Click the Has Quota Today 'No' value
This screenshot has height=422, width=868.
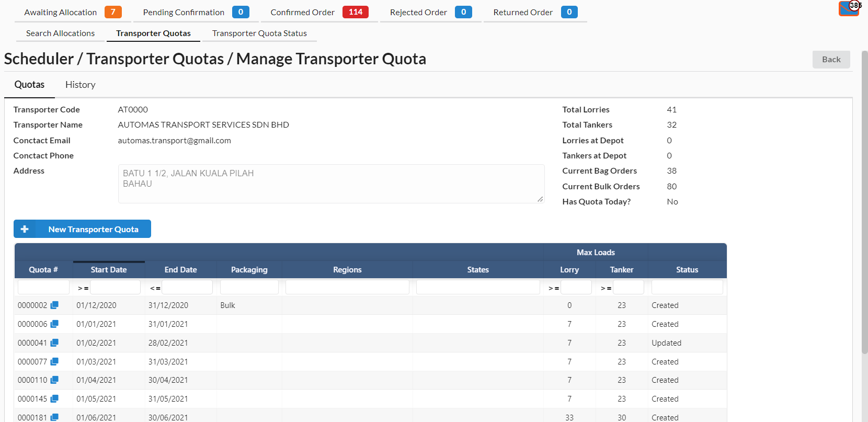point(672,201)
